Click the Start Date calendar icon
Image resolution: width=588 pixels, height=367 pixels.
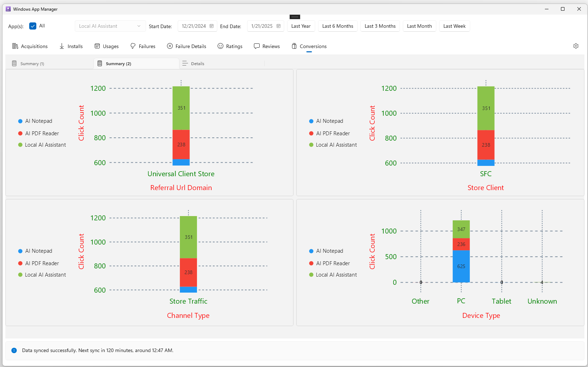pyautogui.click(x=212, y=26)
